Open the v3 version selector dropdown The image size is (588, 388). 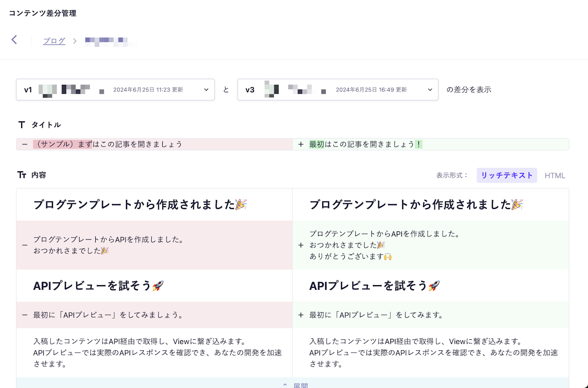pyautogui.click(x=429, y=90)
